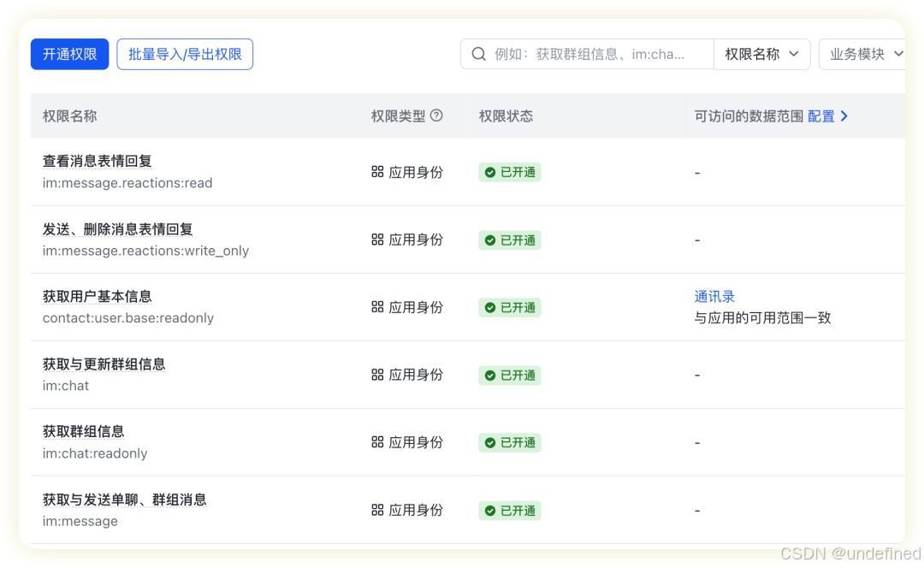Click the app identity grid icon in 查看消息表情回复 row
Image resolution: width=924 pixels, height=568 pixels.
(377, 172)
